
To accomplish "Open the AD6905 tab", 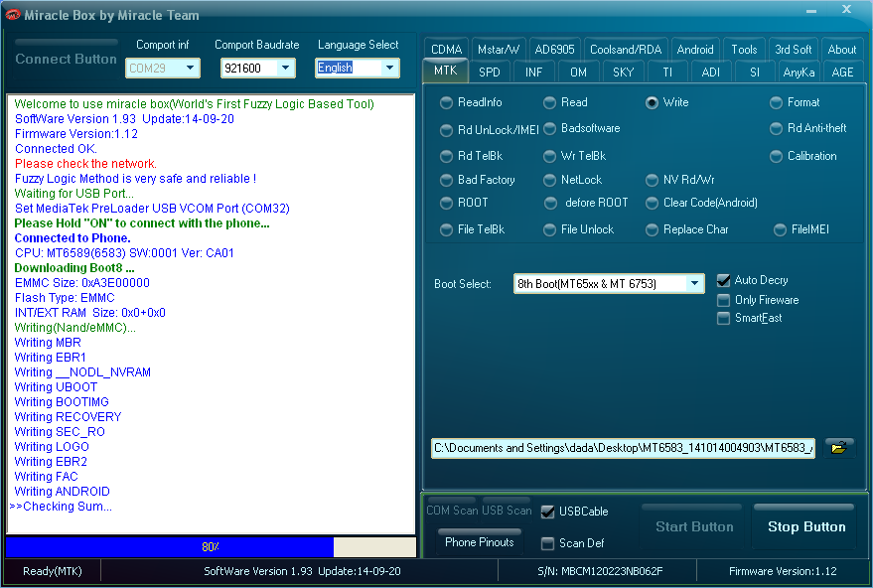I will (554, 50).
